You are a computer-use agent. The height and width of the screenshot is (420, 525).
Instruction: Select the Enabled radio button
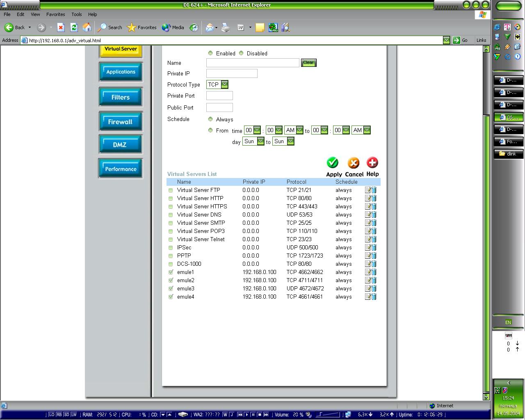coord(210,53)
